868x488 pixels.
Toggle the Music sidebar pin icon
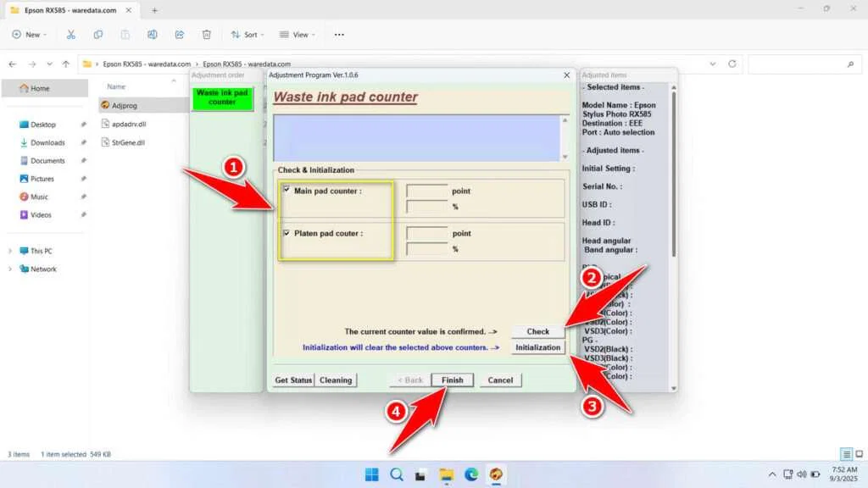click(x=84, y=197)
